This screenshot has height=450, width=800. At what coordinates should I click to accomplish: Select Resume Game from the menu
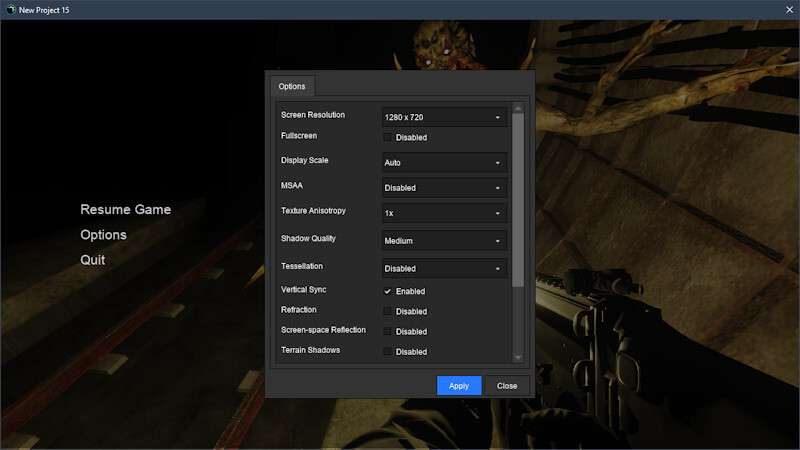click(125, 209)
